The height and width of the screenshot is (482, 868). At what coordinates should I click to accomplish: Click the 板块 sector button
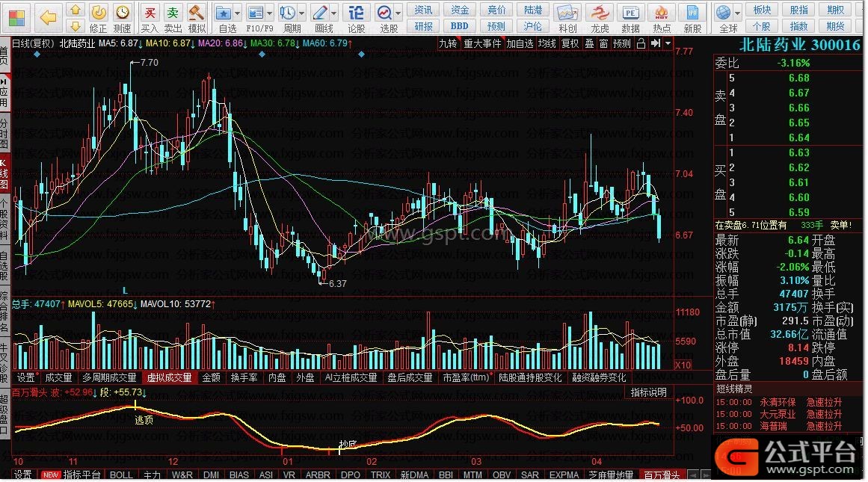tap(763, 10)
